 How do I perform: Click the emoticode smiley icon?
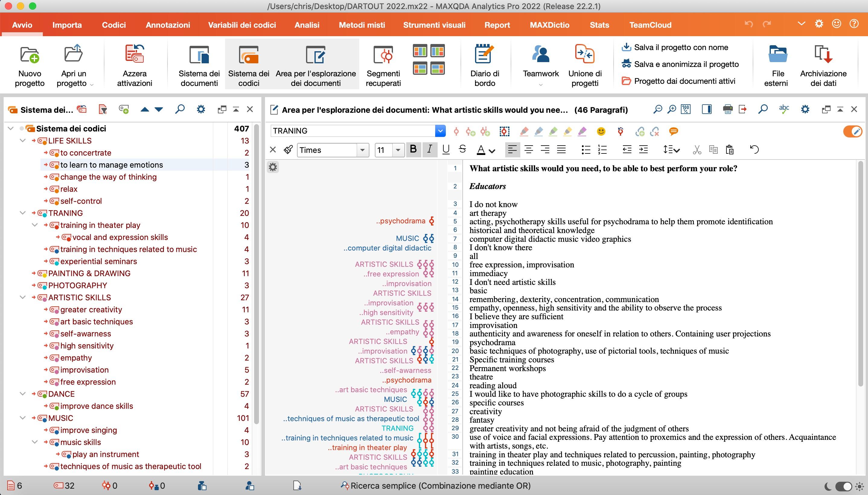(x=601, y=131)
